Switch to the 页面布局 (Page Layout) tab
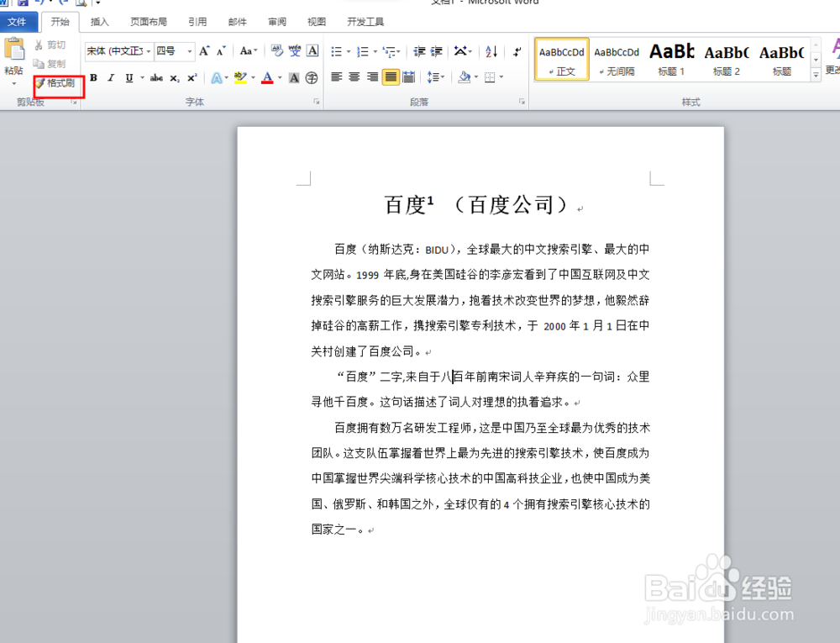The height and width of the screenshot is (643, 840). [149, 22]
